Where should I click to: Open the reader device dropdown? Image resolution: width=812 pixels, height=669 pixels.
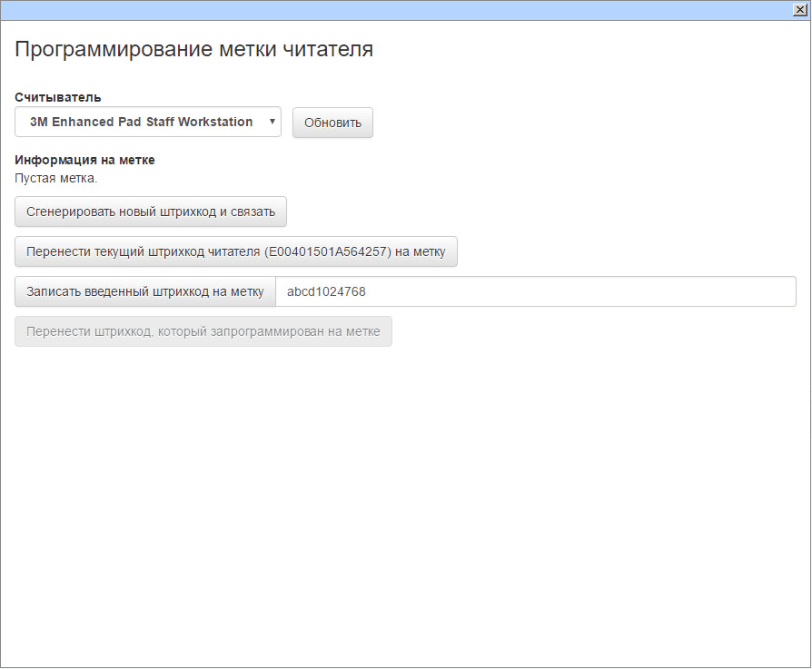[147, 123]
